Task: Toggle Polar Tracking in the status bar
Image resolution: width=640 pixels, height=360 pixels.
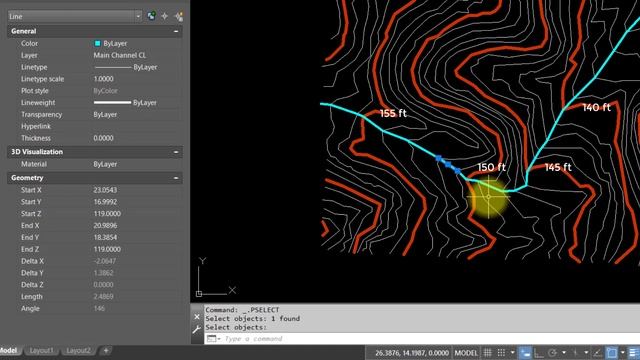Action: 552,353
